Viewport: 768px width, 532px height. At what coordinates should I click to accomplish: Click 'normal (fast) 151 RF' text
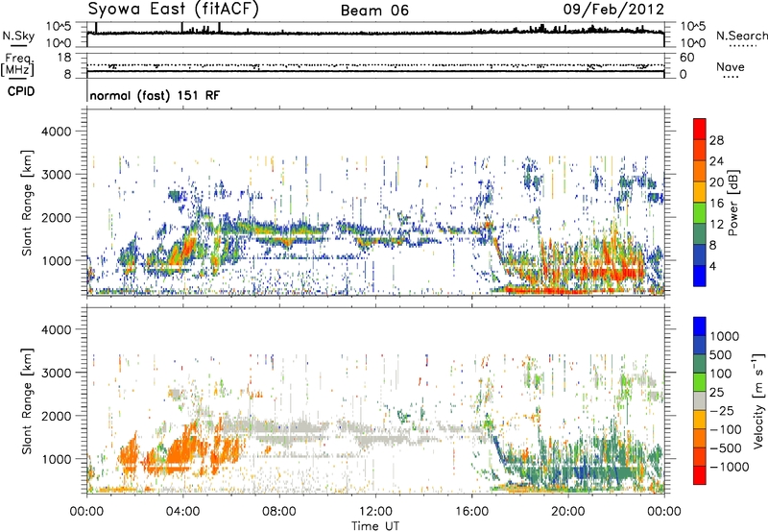point(155,95)
